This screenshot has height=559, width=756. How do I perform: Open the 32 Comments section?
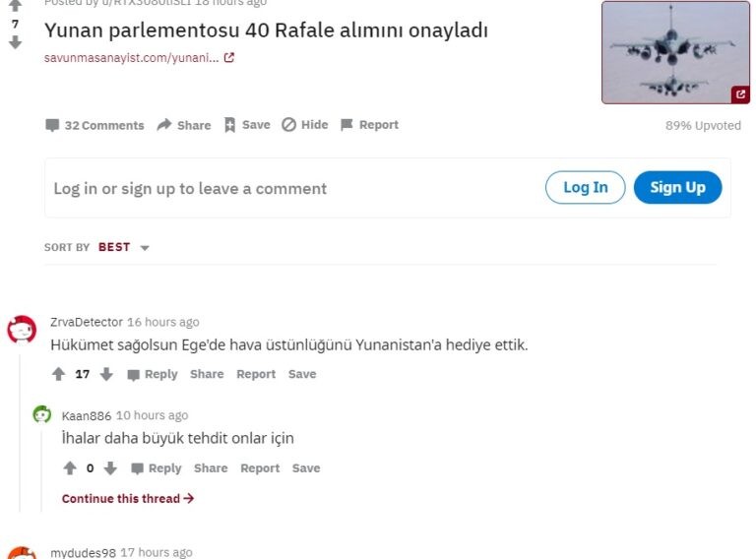pyautogui.click(x=94, y=125)
